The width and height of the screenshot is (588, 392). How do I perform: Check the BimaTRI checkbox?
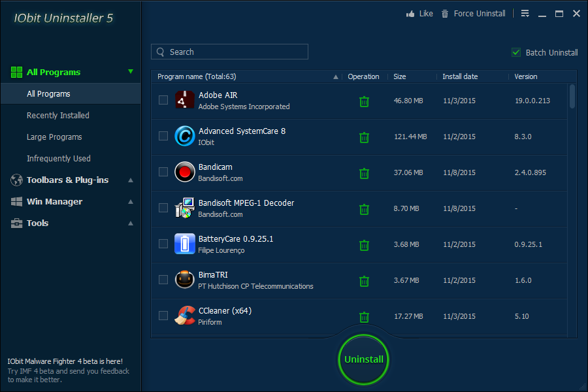163,280
